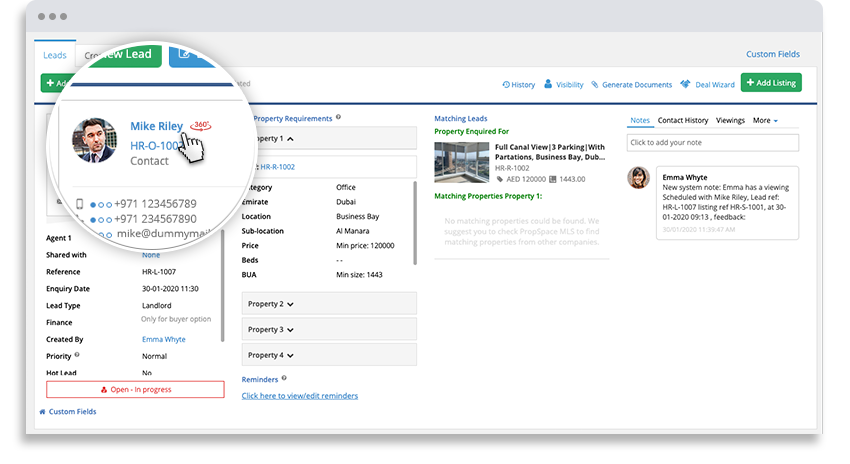Image resolution: width=850 pixels, height=464 pixels.
Task: Click Mike Riley's profile photo
Action: (94, 140)
